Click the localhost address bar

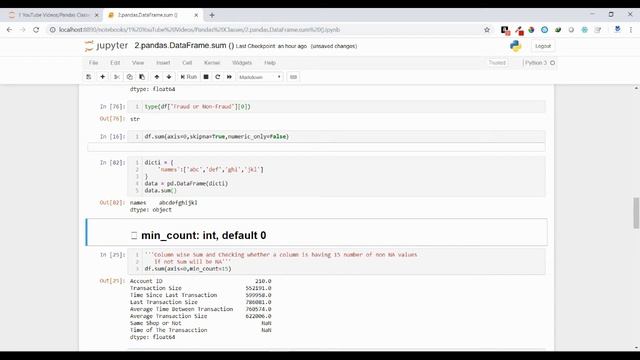coord(265,29)
